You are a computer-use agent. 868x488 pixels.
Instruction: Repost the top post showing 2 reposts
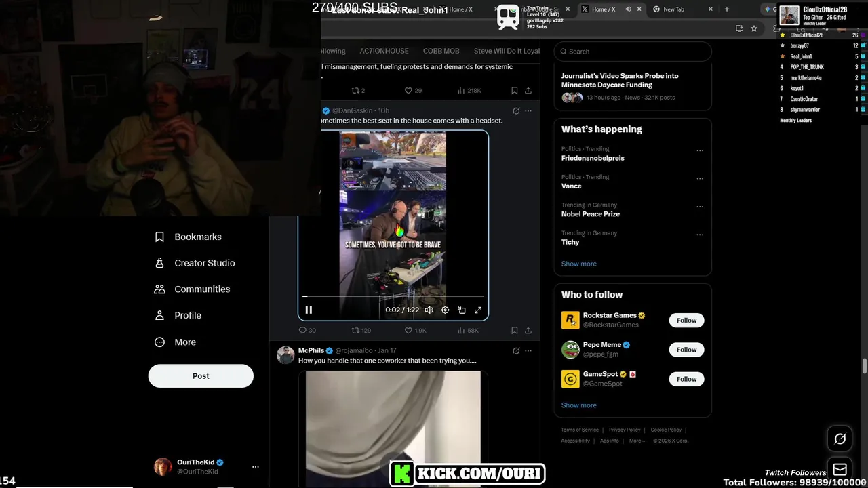(357, 90)
